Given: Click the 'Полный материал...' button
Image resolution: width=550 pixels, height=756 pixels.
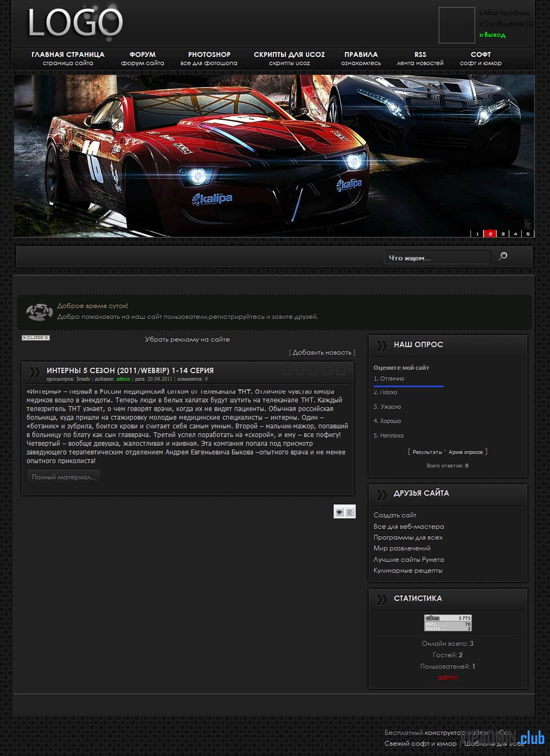Looking at the screenshot, I should click(x=64, y=477).
